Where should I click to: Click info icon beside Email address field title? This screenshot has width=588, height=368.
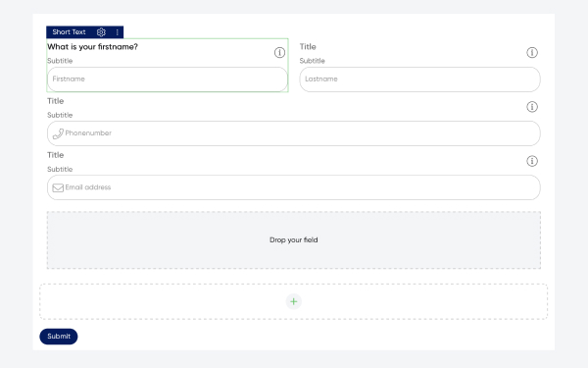(x=532, y=161)
